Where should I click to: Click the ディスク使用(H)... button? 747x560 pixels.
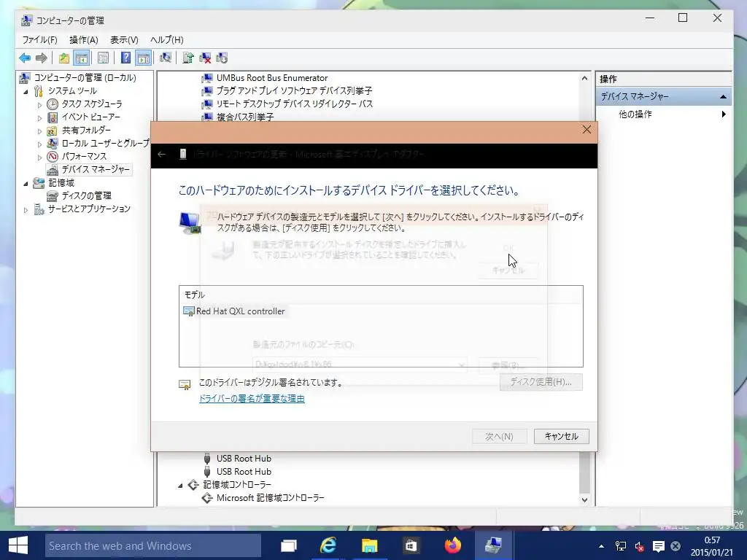point(541,382)
